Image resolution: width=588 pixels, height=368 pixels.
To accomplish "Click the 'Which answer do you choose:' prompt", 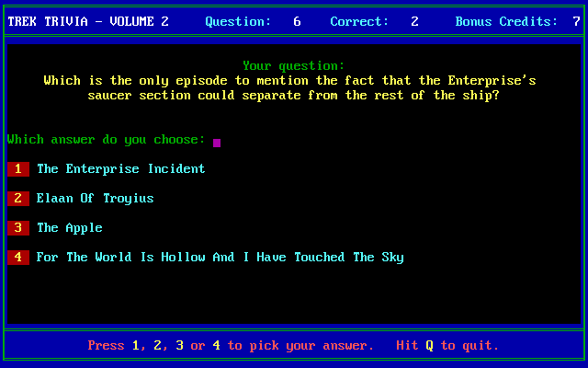I will [107, 140].
